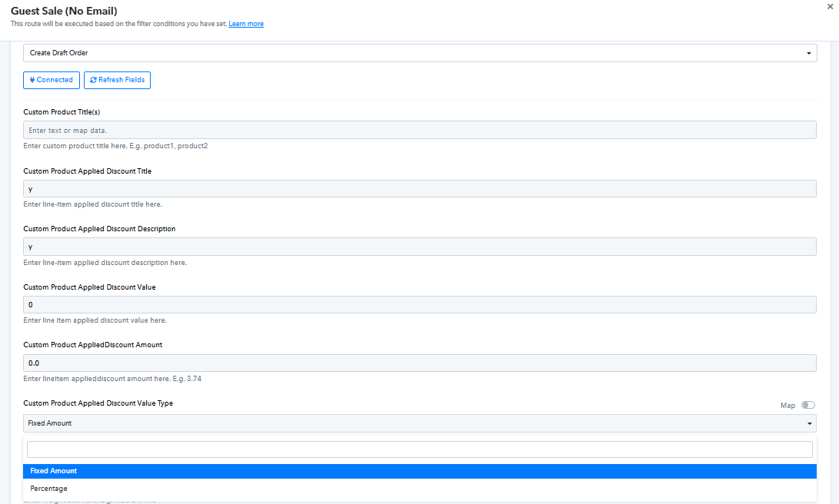Click the Connected button
The height and width of the screenshot is (504, 839).
coord(52,80)
